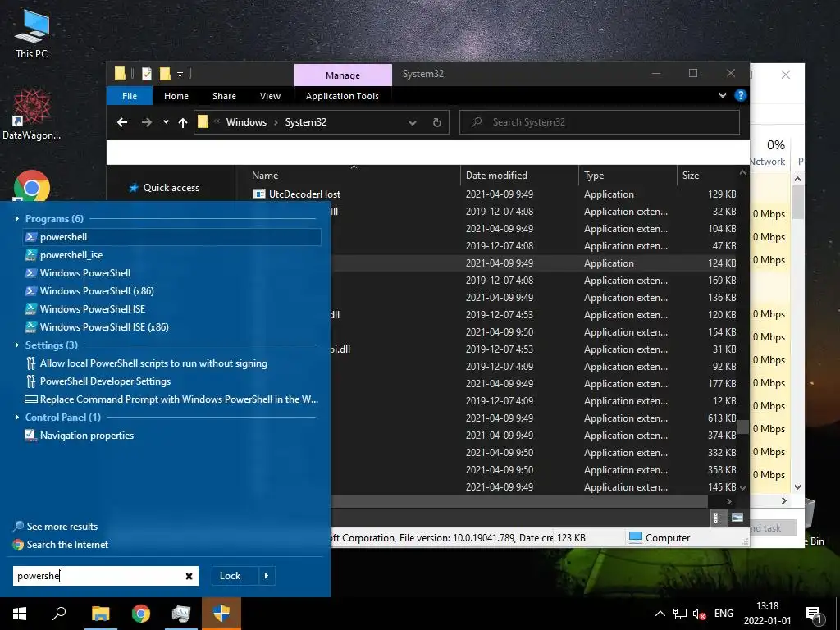
Task: Expand the Explorer ribbon chevron
Action: tap(722, 95)
